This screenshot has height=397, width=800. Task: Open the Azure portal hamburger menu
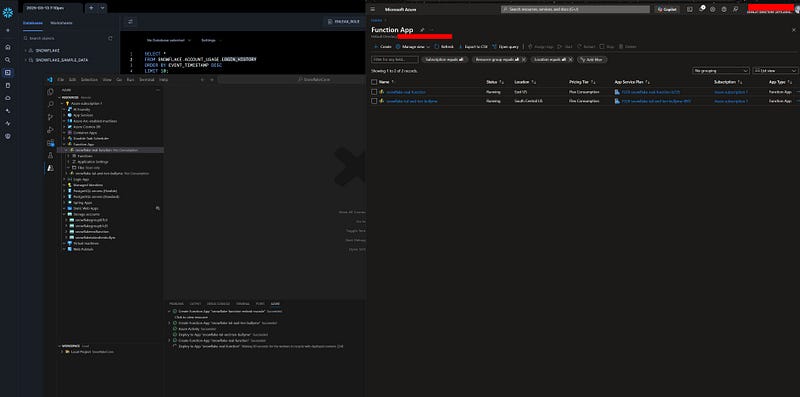373,9
